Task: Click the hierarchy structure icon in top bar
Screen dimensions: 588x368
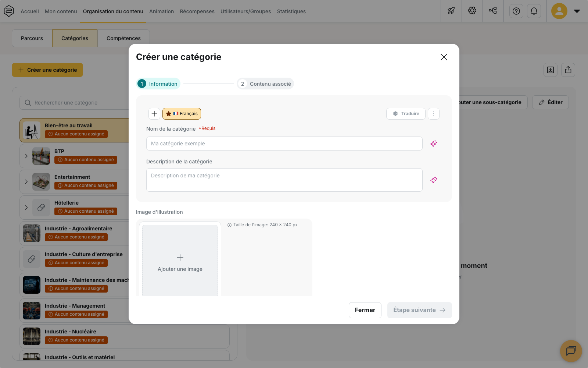Action: (493, 11)
